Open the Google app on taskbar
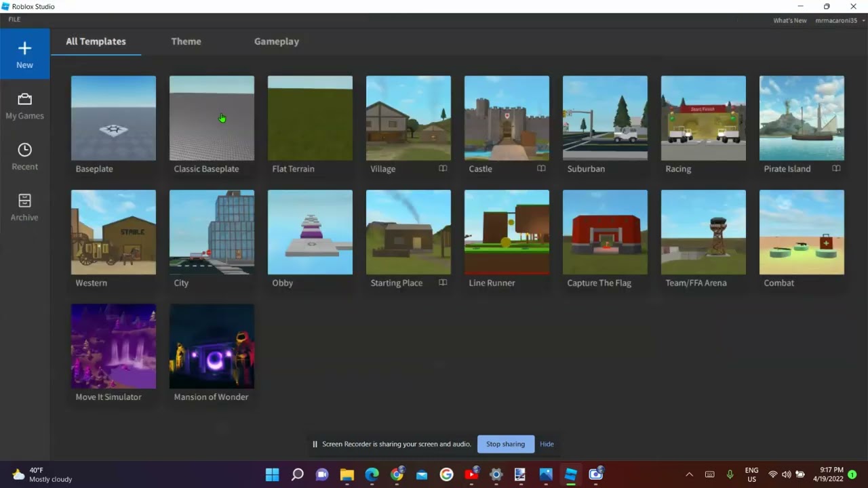 pos(446,474)
